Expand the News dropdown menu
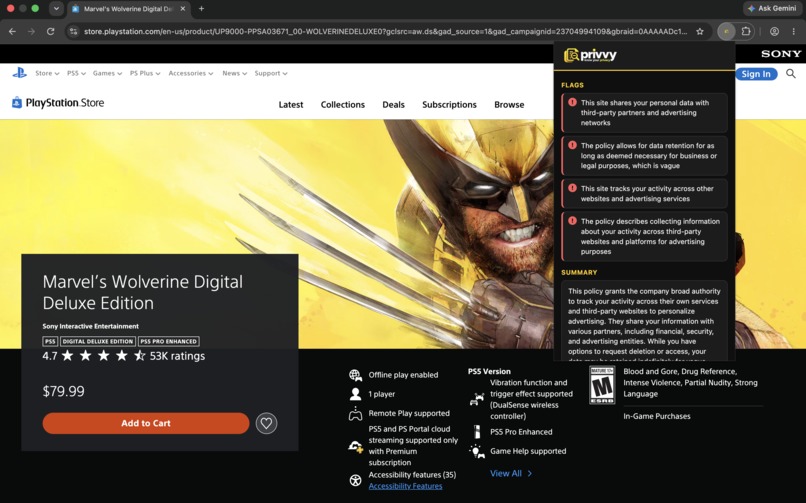Image resolution: width=806 pixels, height=503 pixels. coord(234,73)
